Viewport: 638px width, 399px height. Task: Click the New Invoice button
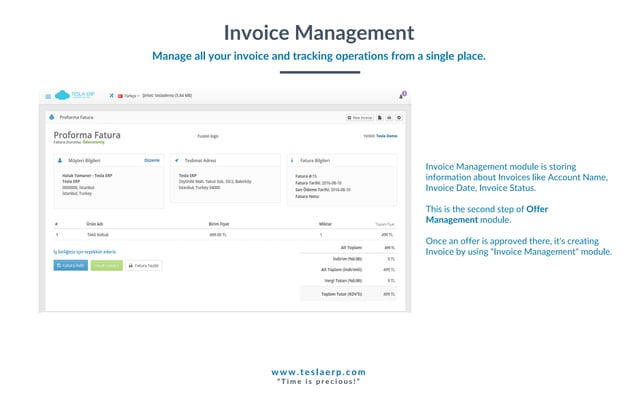coord(360,118)
